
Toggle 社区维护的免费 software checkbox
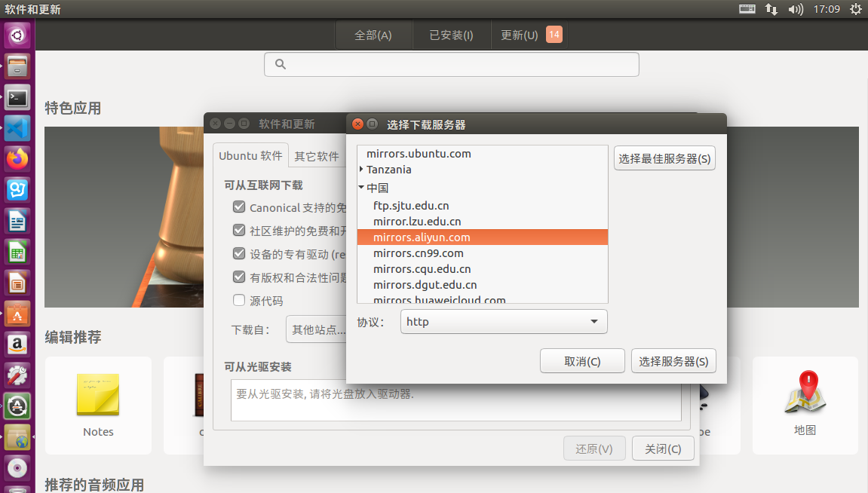[239, 230]
